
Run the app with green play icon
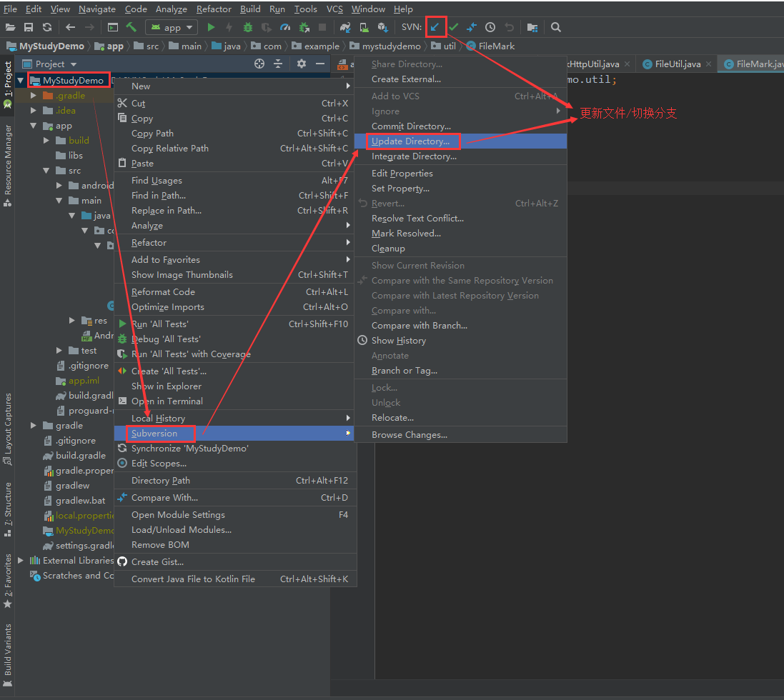pyautogui.click(x=211, y=27)
